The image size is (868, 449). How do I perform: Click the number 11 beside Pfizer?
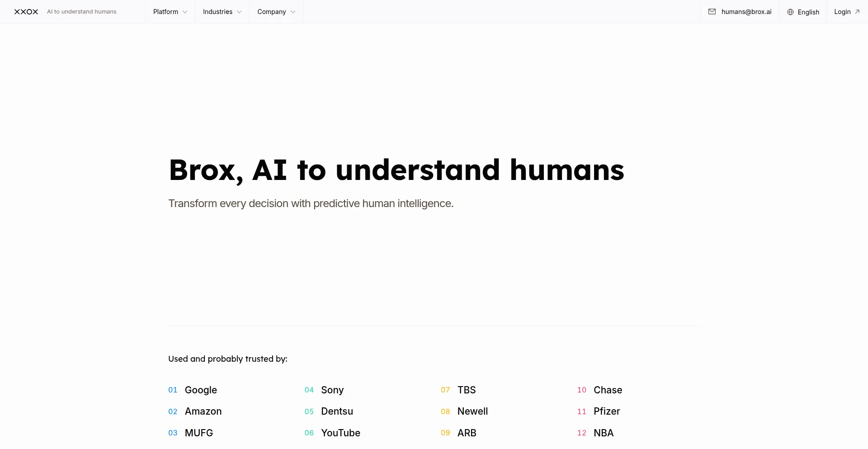coord(582,411)
